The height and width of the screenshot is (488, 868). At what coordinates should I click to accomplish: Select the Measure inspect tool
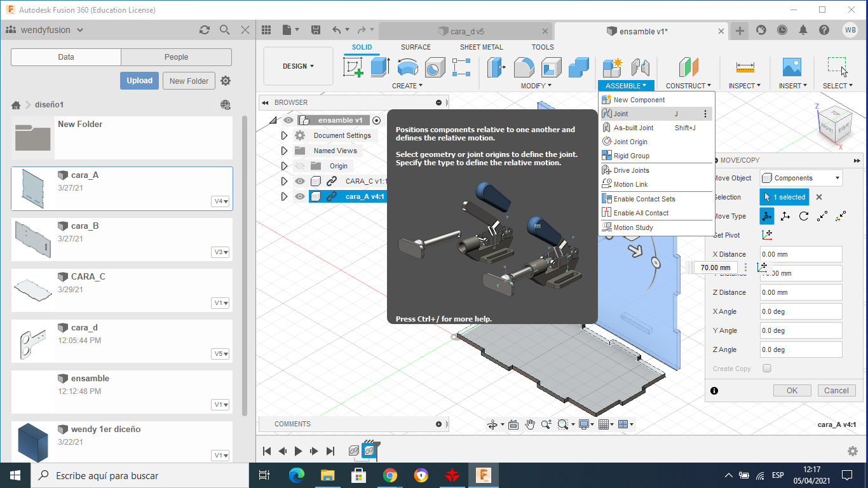pos(745,67)
